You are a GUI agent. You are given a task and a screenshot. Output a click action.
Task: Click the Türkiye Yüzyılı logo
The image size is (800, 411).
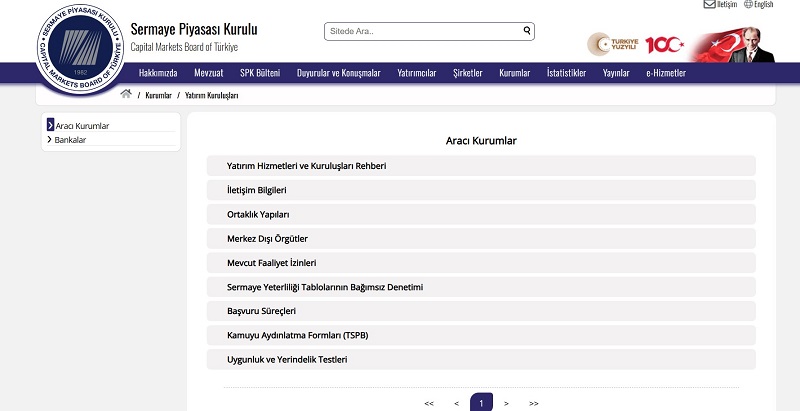(x=613, y=44)
